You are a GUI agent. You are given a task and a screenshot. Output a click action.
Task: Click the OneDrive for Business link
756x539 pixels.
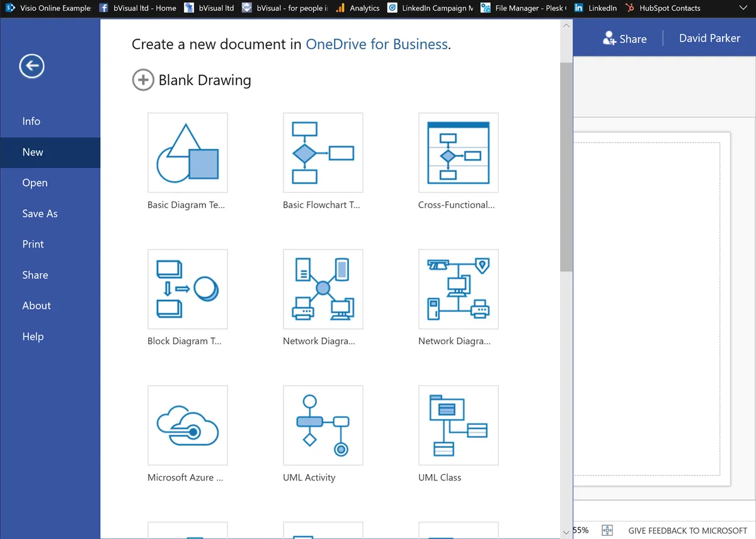click(x=377, y=44)
